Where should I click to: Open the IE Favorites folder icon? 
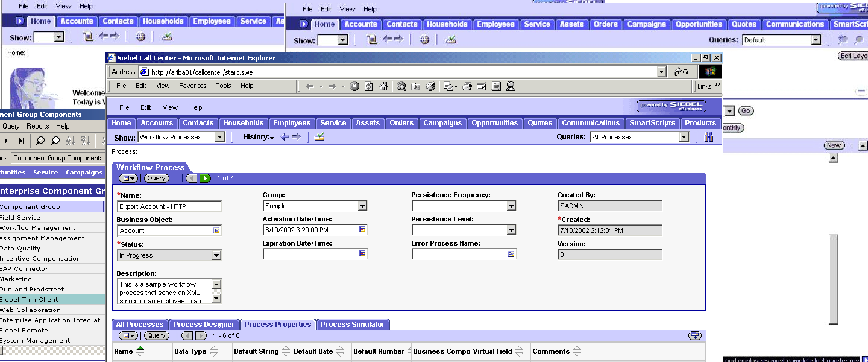coord(416,86)
